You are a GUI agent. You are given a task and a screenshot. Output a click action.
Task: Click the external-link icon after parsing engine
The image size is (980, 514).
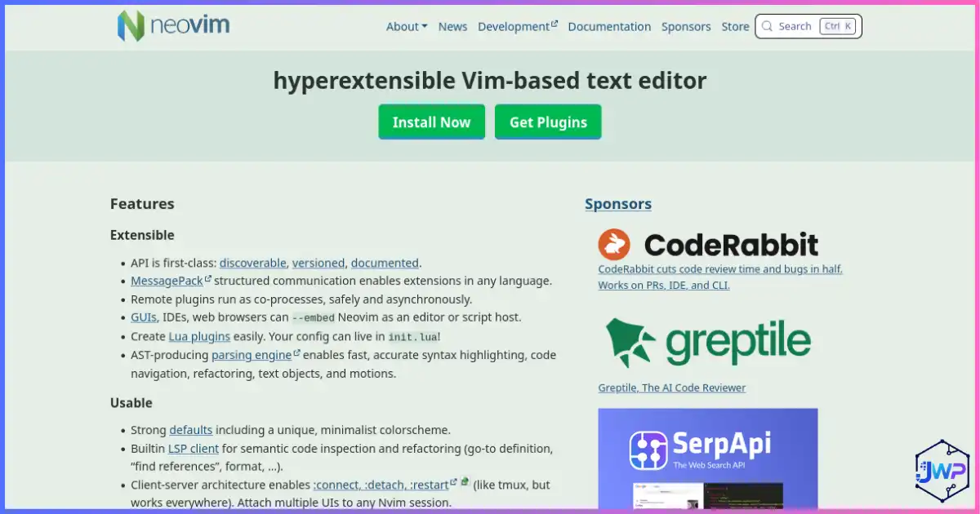pos(296,353)
